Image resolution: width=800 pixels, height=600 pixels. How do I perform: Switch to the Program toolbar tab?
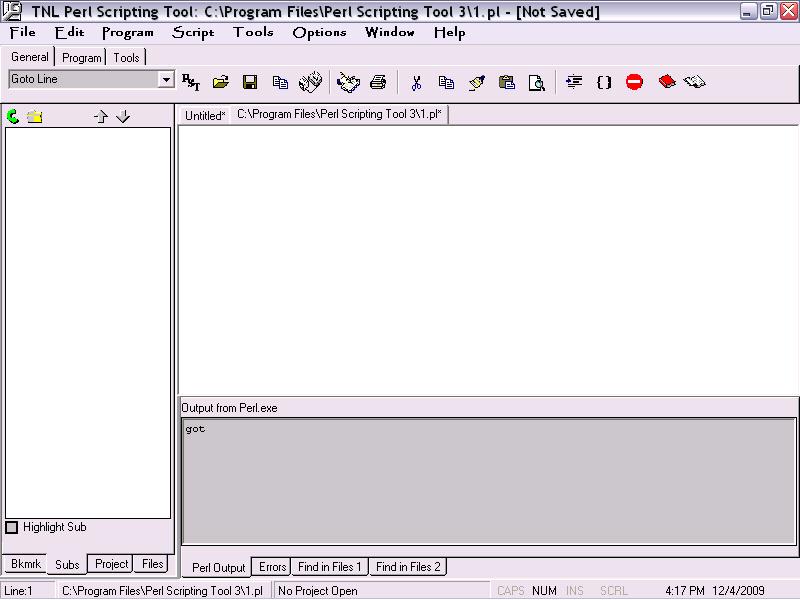pos(81,58)
